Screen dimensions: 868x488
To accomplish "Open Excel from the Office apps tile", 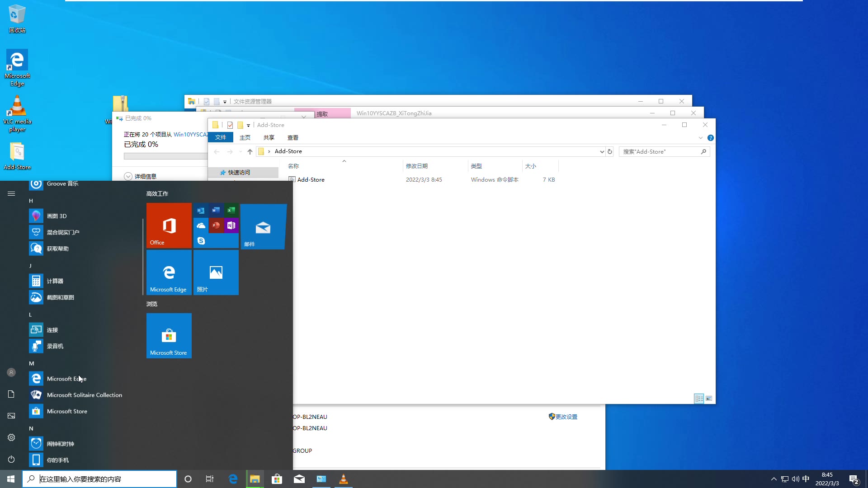I will (231, 210).
